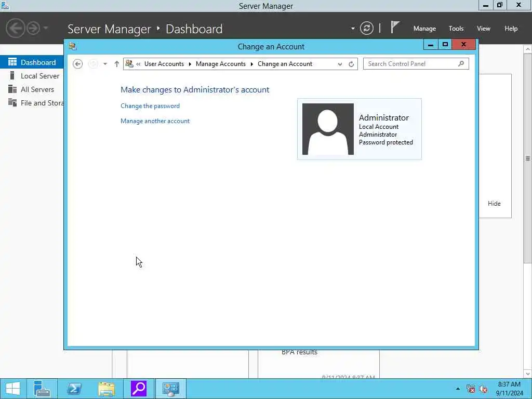Viewport: 532px width, 399px height.
Task: Open the Manage menu in Server Manager
Action: 424,29
